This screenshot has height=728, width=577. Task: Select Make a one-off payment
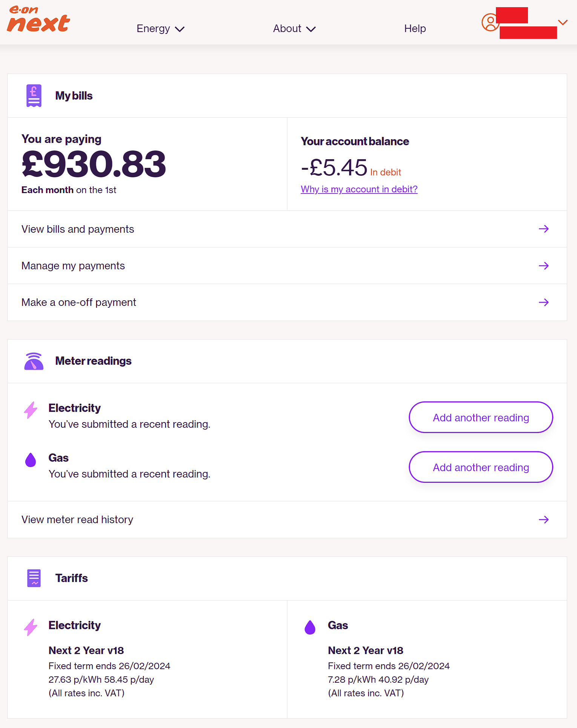coord(79,303)
